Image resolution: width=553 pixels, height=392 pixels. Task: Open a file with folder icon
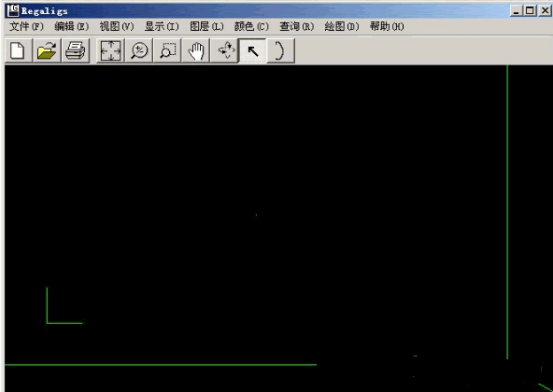coord(47,50)
